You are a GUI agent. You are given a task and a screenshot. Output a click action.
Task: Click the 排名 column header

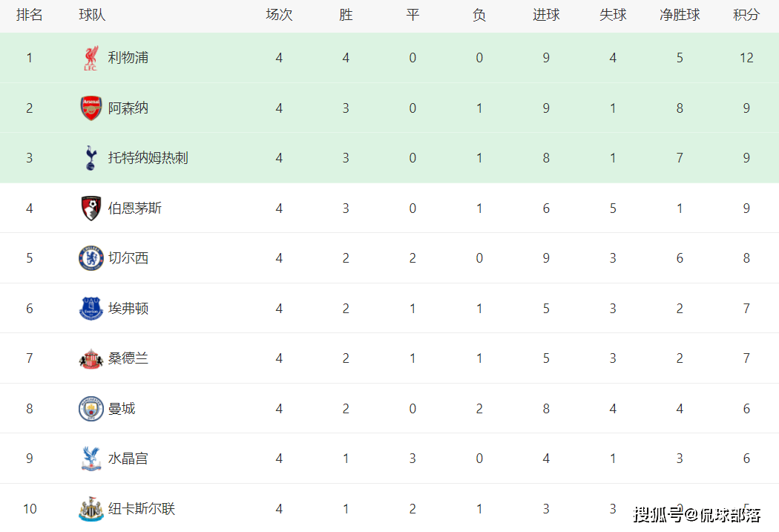tap(30, 15)
